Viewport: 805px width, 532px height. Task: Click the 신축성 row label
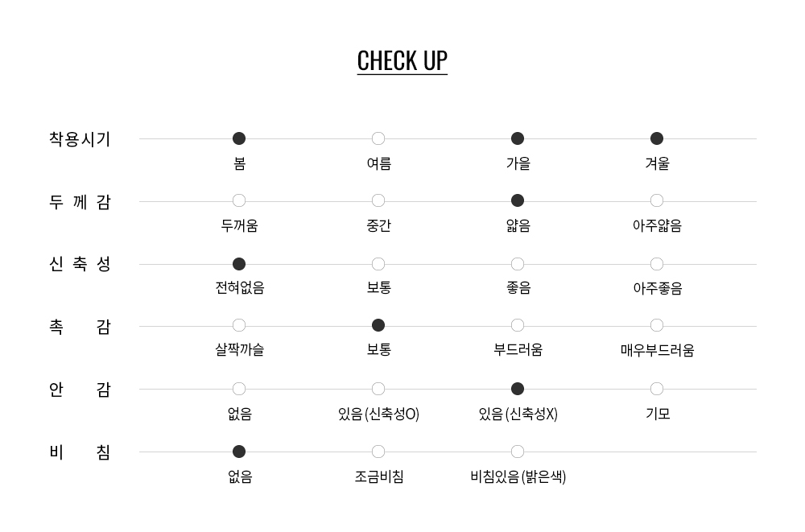point(80,264)
